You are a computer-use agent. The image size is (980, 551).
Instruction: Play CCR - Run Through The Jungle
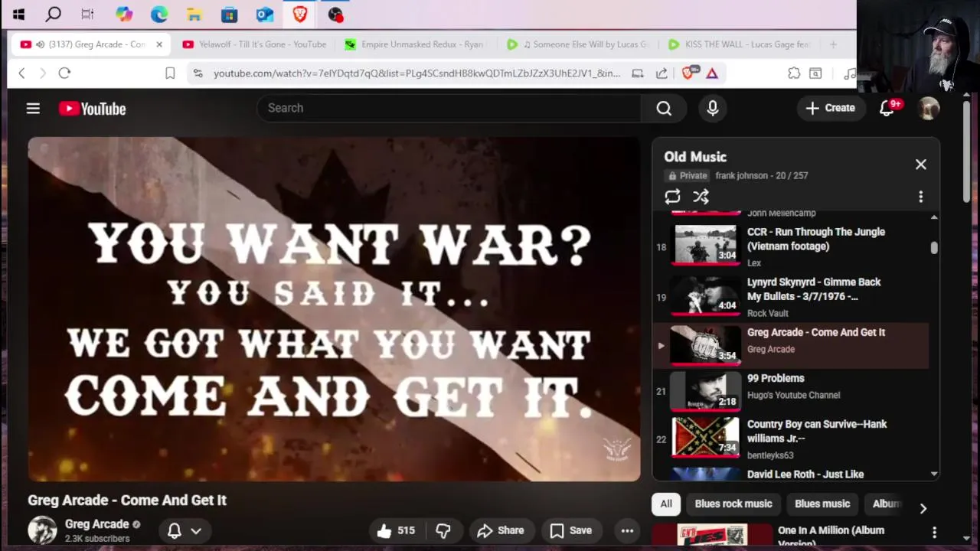[791, 246]
